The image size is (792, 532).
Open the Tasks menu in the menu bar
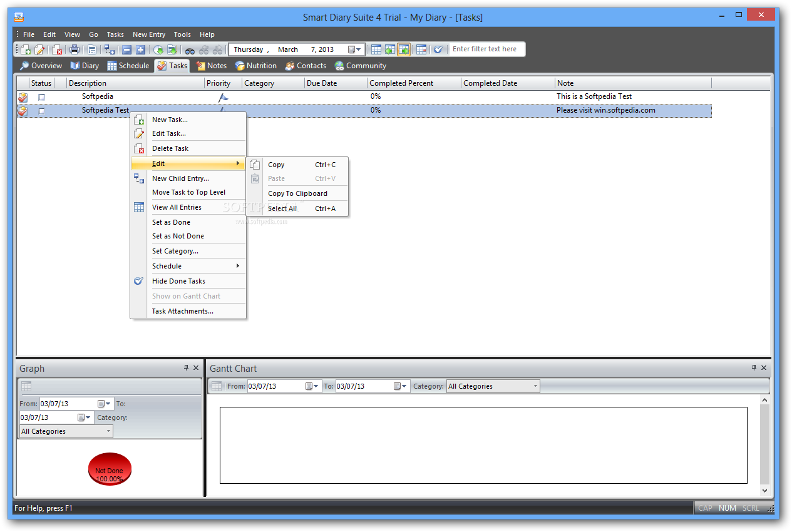115,34
